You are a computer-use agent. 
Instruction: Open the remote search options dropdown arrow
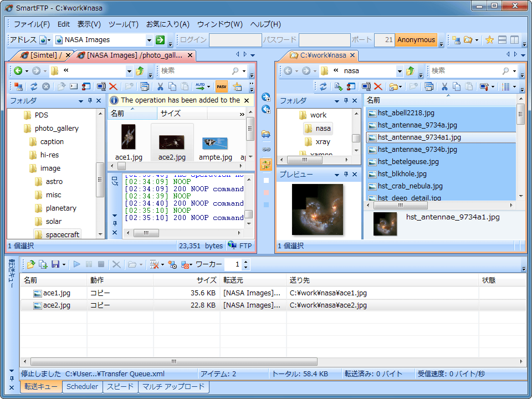point(244,71)
